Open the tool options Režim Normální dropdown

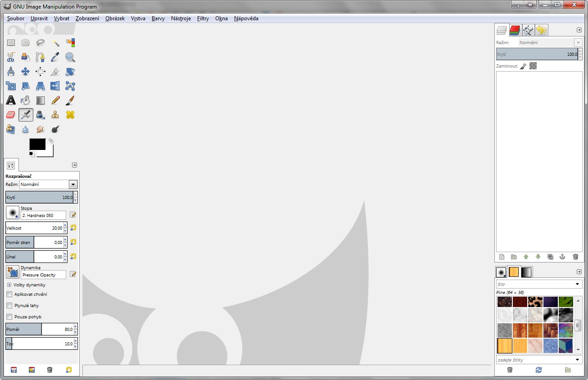(x=48, y=185)
